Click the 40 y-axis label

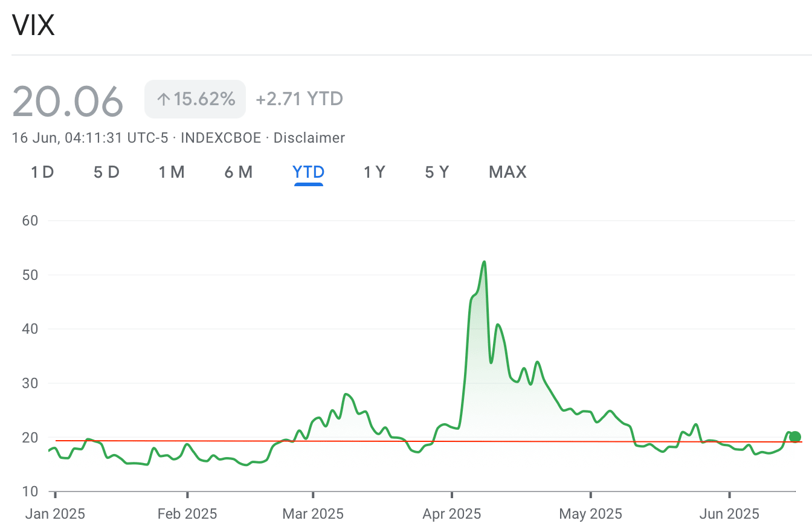30,329
